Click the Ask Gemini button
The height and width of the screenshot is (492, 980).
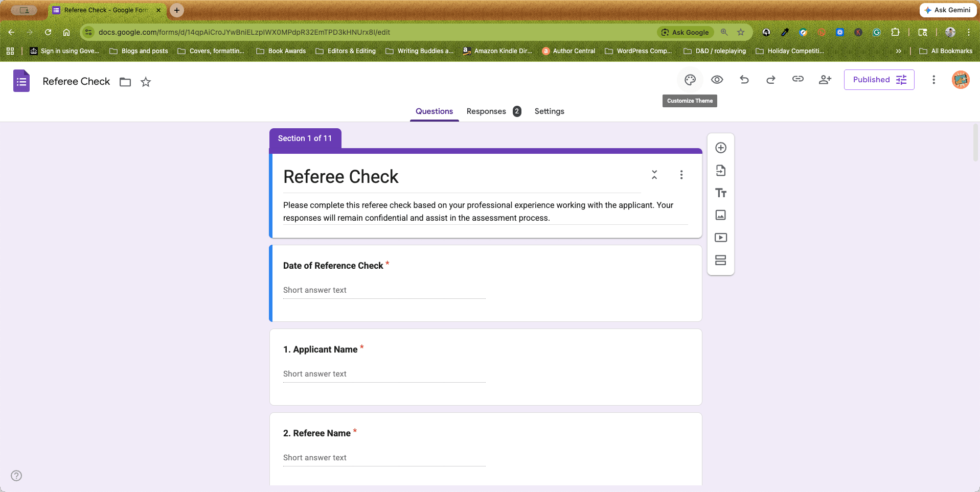pos(948,10)
